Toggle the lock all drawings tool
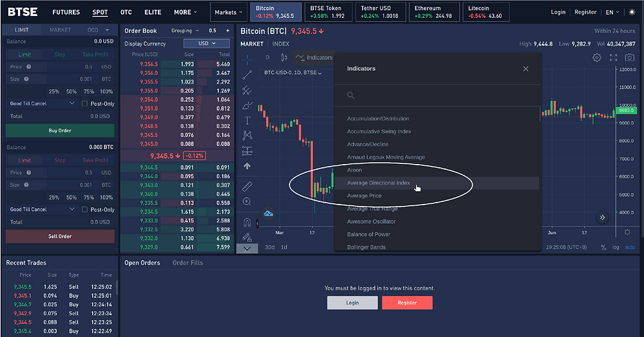The width and height of the screenshot is (644, 337). (x=247, y=237)
